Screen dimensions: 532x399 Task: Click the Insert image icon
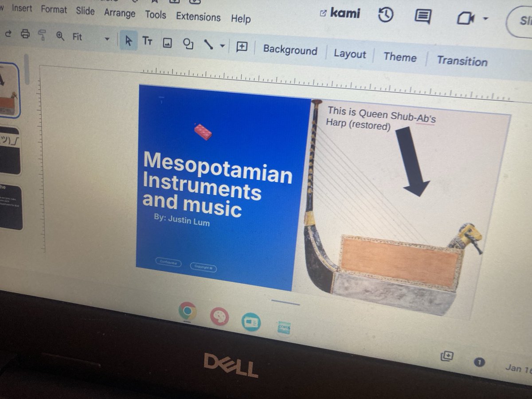click(167, 43)
